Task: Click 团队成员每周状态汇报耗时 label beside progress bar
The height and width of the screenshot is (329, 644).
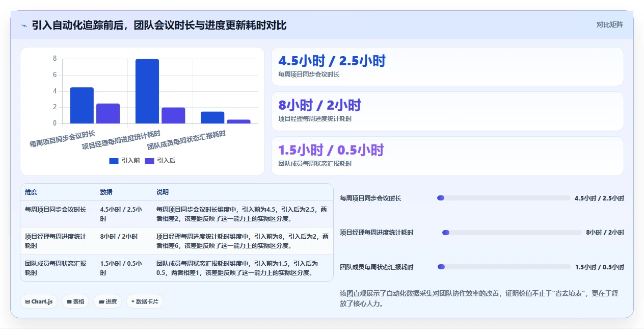Action: (377, 267)
